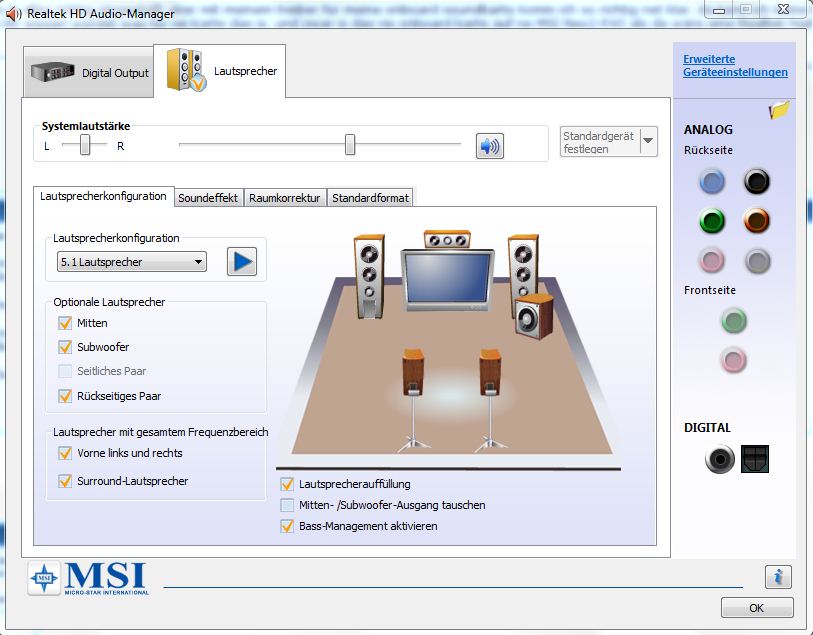
Task: Click the gray rear analog jack
Action: [x=757, y=260]
